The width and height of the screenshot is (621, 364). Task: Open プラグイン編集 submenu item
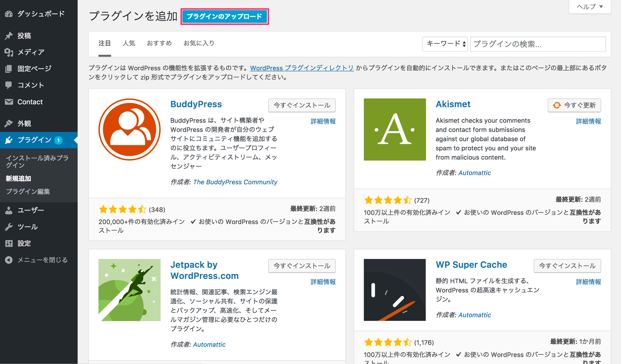click(28, 192)
